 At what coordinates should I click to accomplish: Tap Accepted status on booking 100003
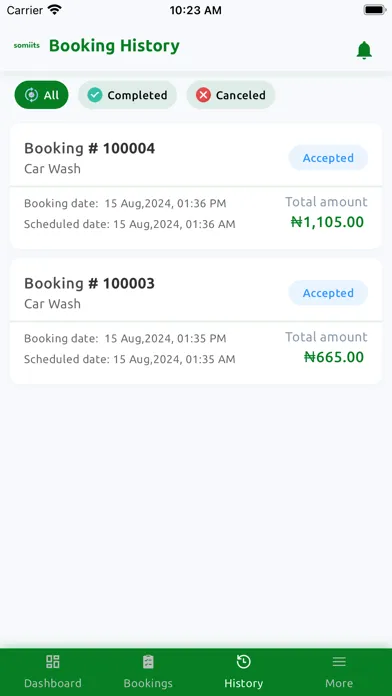pos(328,293)
